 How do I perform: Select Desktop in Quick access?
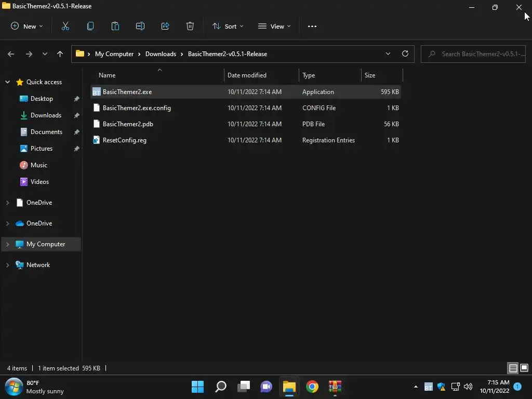point(42,98)
